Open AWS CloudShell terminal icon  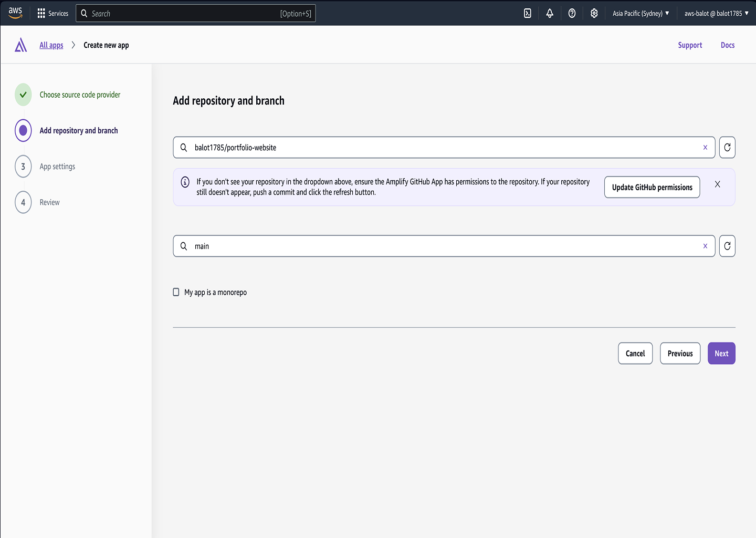(x=528, y=14)
